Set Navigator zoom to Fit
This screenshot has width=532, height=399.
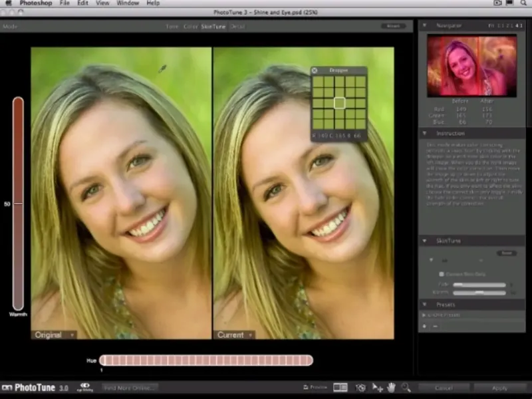pos(491,25)
